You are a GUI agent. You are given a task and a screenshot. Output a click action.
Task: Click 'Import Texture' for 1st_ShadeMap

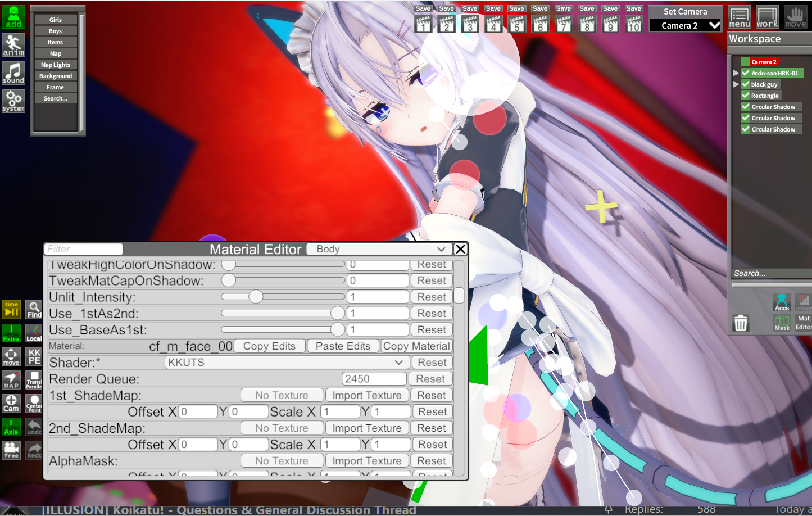[x=366, y=395]
